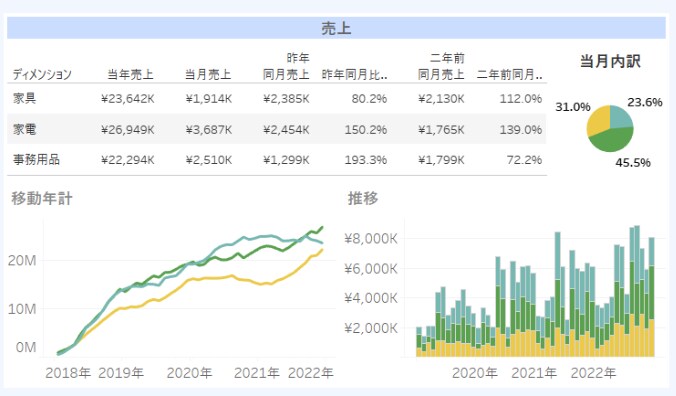Select the ディメンション column header
The image size is (676, 396).
(42, 75)
